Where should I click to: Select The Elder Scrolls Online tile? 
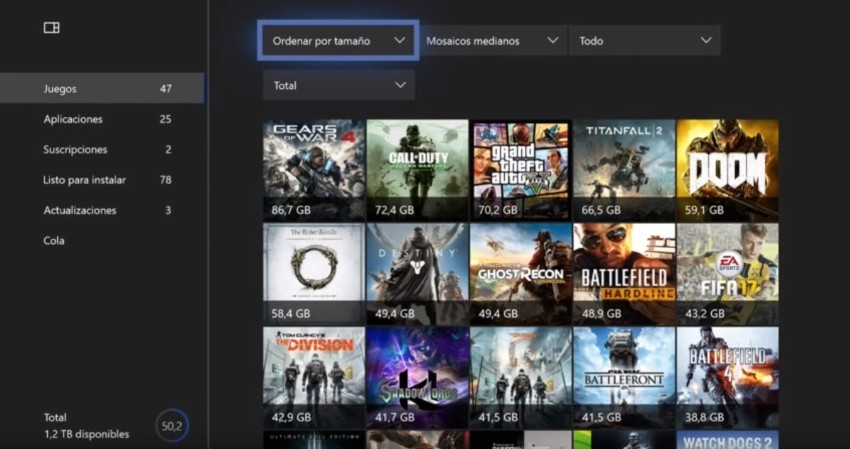(314, 274)
